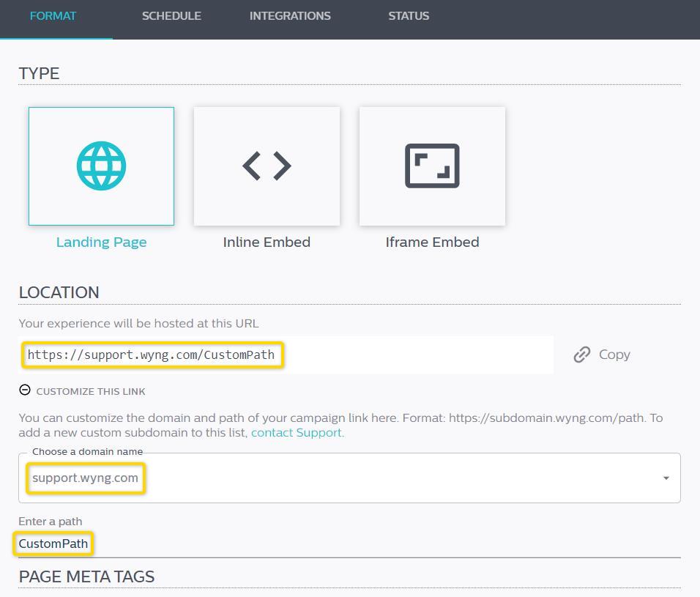
Task: Click the 'Enter a path' label
Action: (51, 522)
